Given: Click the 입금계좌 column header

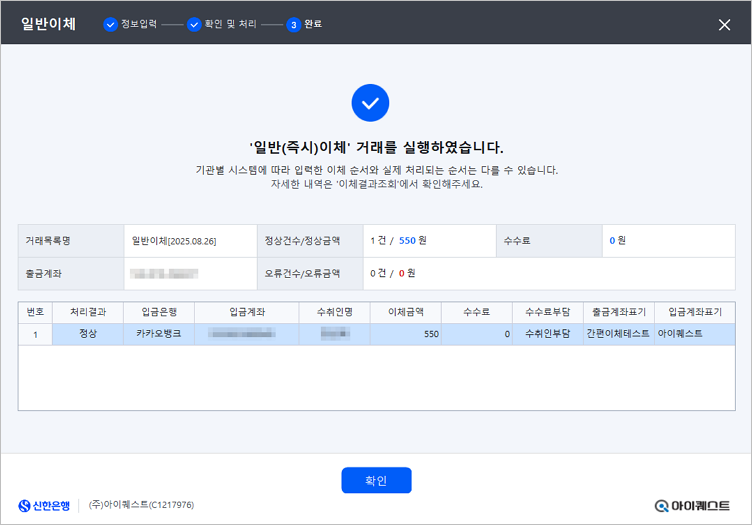Looking at the screenshot, I should [x=247, y=312].
